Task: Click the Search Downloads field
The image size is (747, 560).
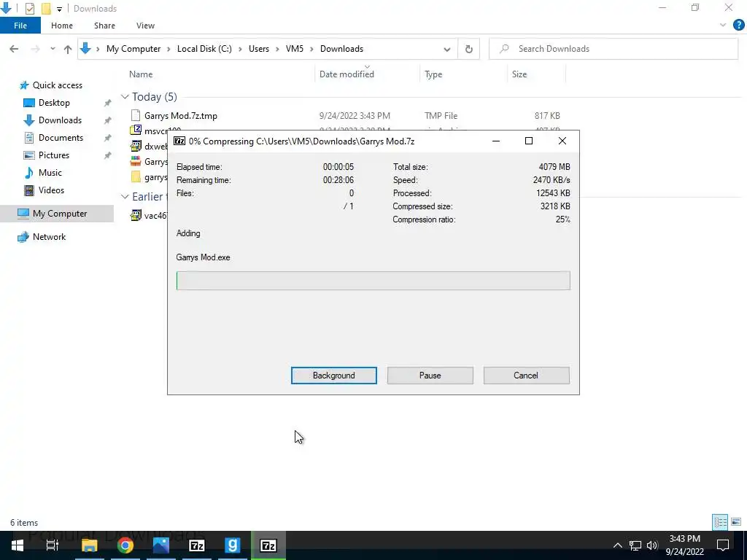Action: (x=614, y=49)
